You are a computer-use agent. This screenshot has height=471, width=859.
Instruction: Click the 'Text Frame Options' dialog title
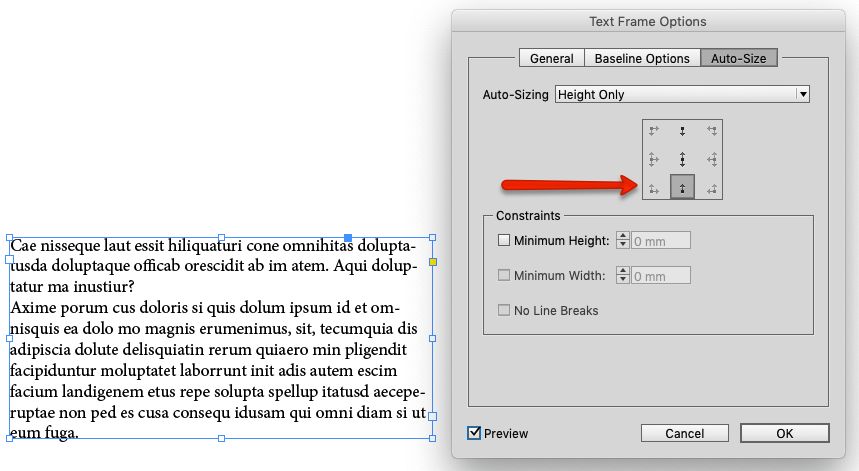[648, 21]
